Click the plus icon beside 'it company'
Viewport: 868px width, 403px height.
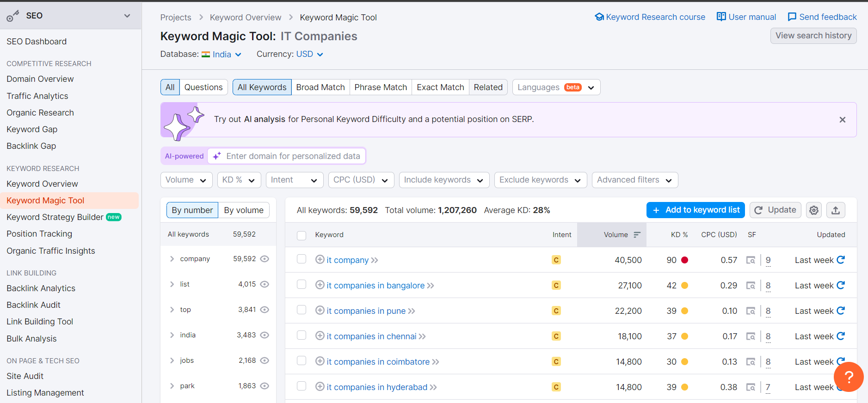pos(320,260)
